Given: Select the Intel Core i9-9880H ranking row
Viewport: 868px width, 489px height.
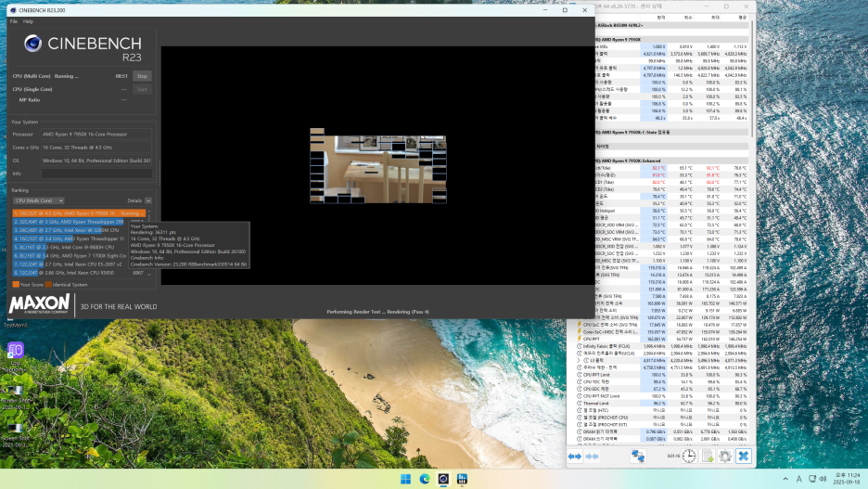Looking at the screenshot, I should tap(69, 247).
